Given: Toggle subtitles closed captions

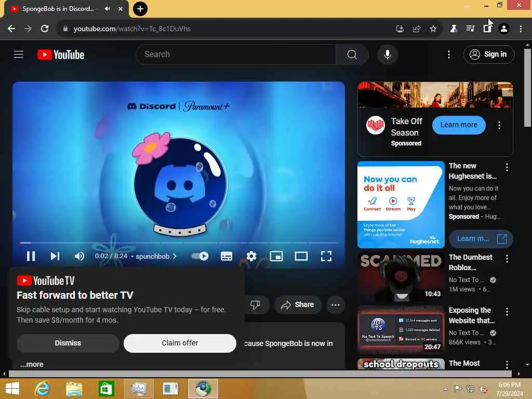Looking at the screenshot, I should coord(227,256).
